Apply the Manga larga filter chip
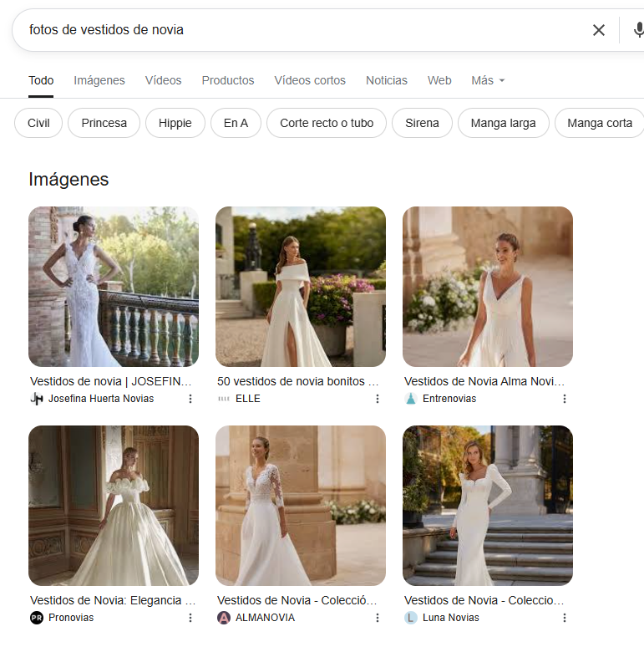The height and width of the screenshot is (647, 644). pos(503,123)
